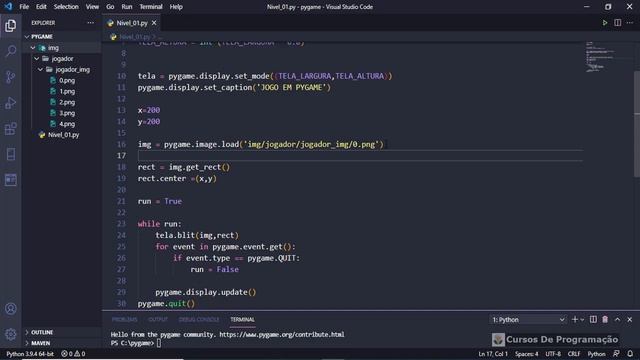
Task: Open the View menu
Action: 92,7
